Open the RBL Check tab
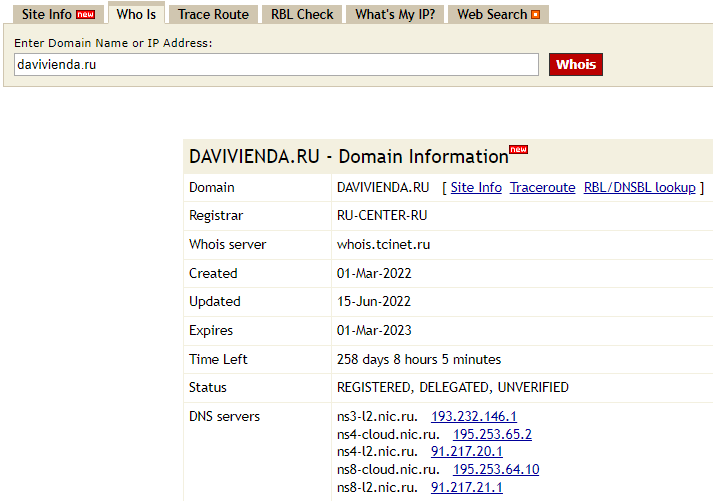This screenshot has height=501, width=713. (x=302, y=14)
